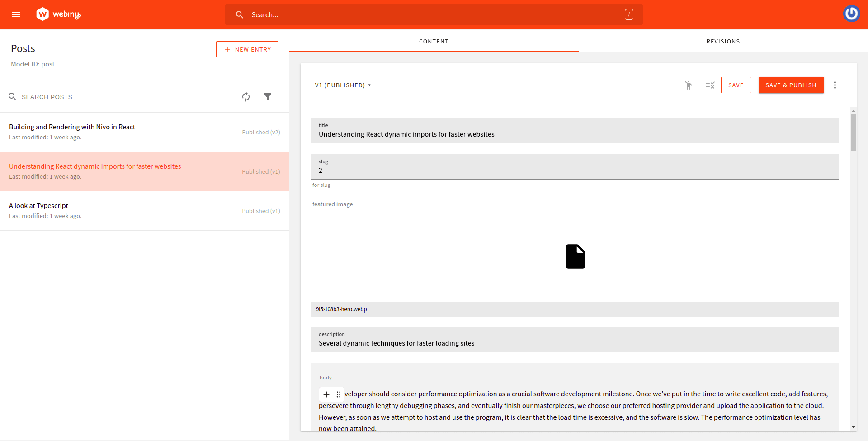Click the featured image file thumbnail
This screenshot has height=441, width=868.
click(x=575, y=256)
